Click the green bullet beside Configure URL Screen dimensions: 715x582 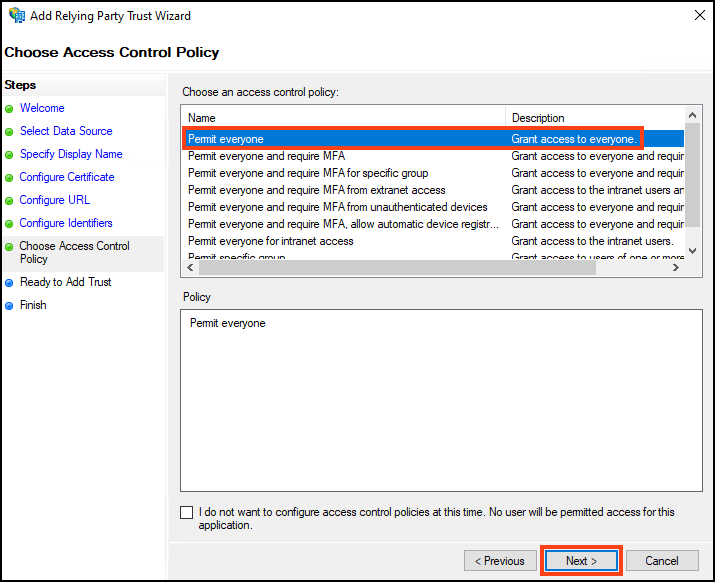tap(9, 201)
